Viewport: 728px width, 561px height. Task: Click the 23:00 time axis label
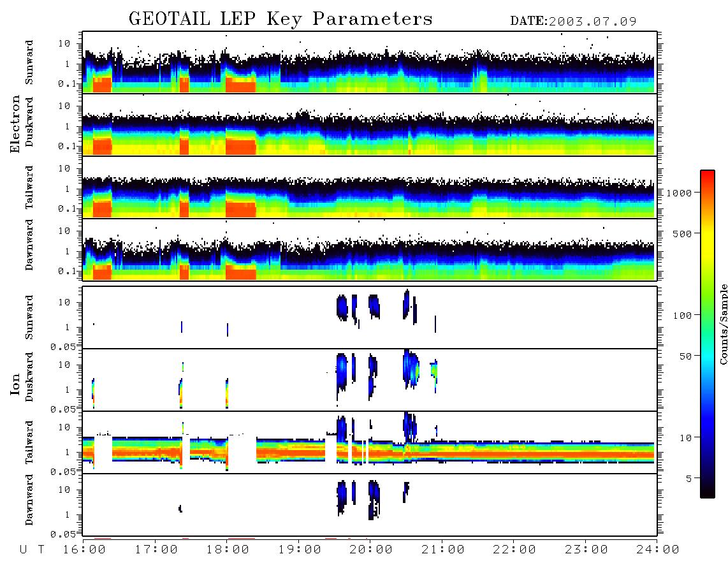[586, 550]
